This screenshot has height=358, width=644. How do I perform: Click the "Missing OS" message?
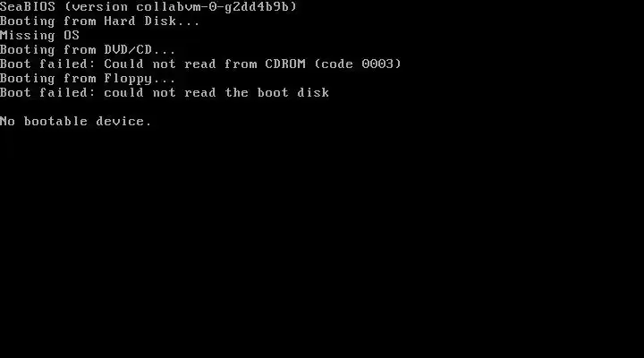pos(39,36)
